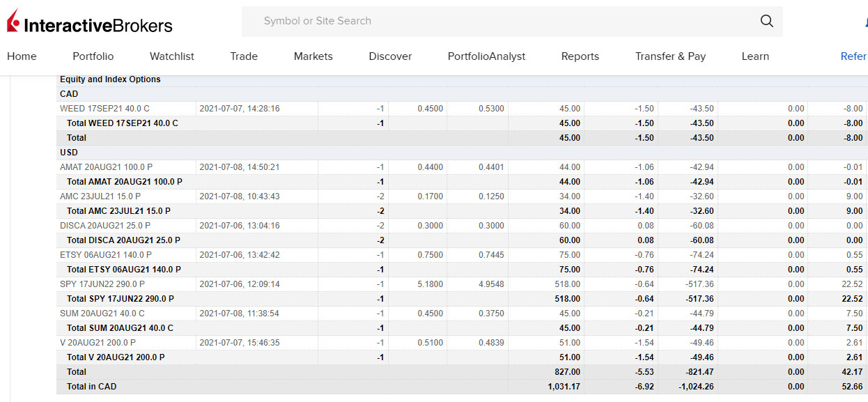Click the WEED close price 0.5300

(491, 109)
